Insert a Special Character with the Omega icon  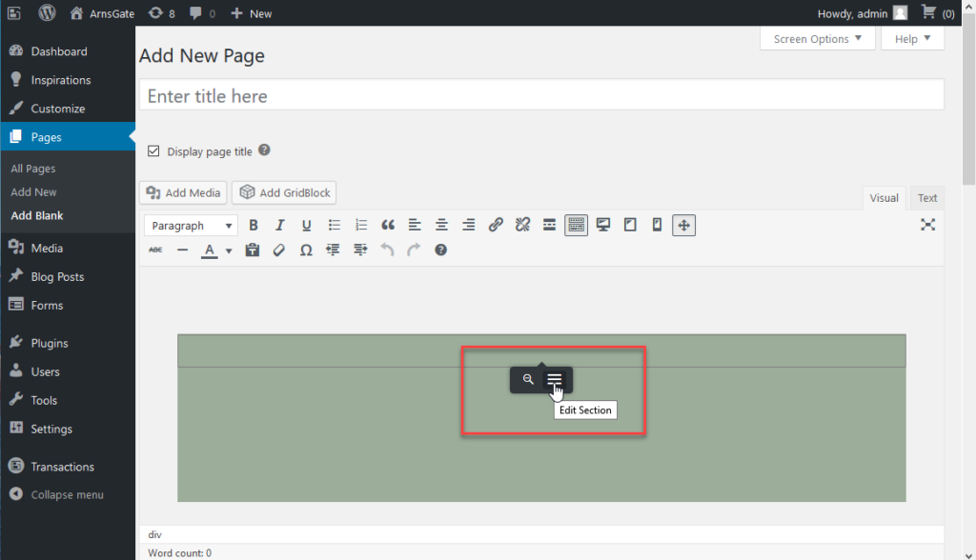point(306,250)
